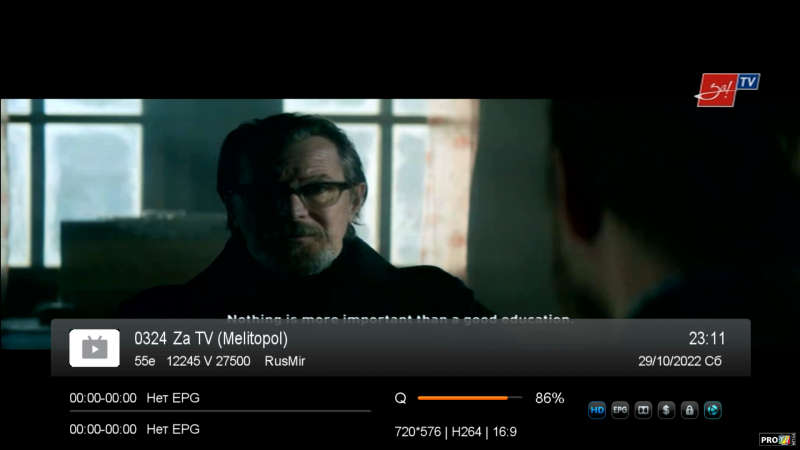Select channel name 0324 Za TV (Melitopol)

[x=211, y=338]
